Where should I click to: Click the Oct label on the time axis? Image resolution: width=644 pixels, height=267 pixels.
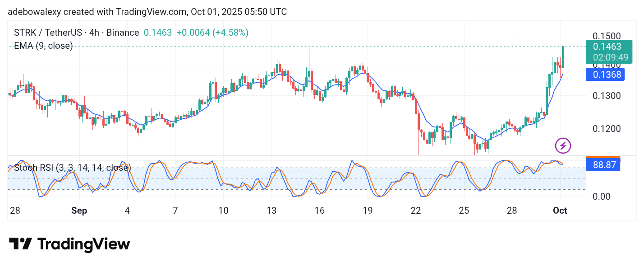pos(560,211)
